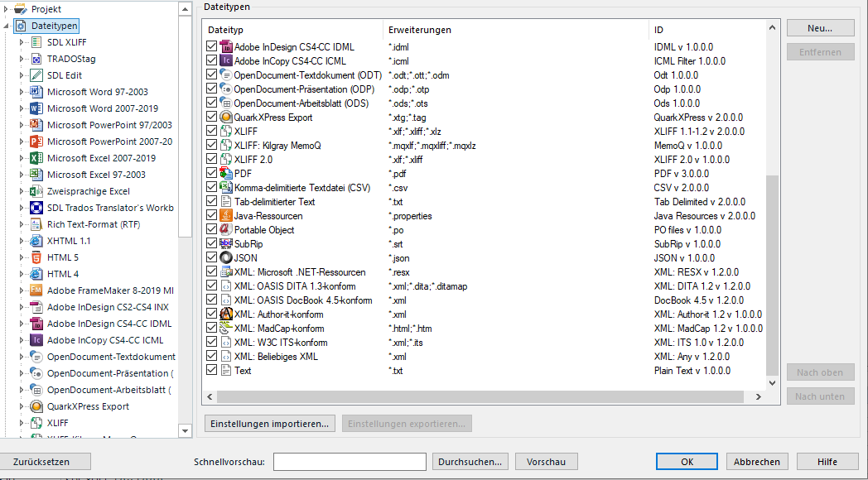
Task: Uncheck the plain Text file type checkbox
Action: [x=211, y=370]
